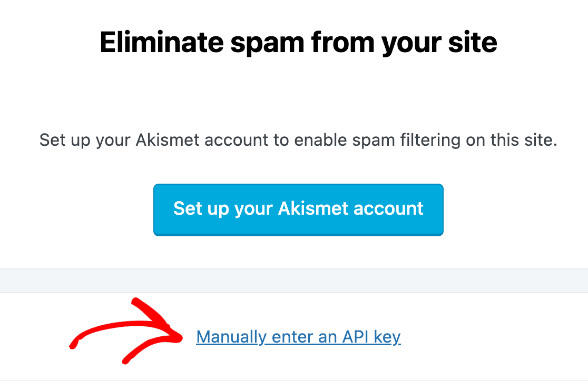Click the spam filtering description sentence

click(x=298, y=142)
